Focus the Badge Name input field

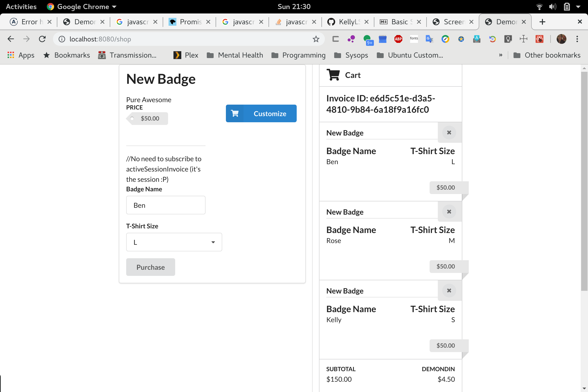(x=166, y=205)
